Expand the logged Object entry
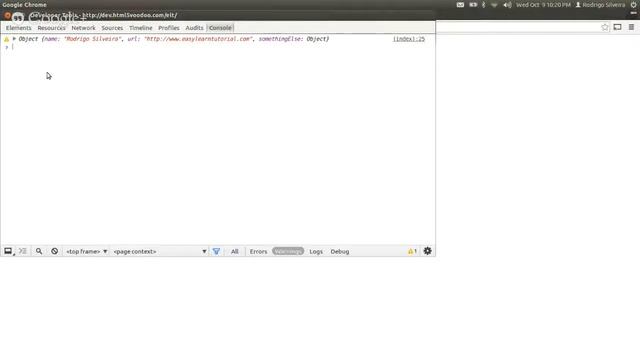 point(14,39)
